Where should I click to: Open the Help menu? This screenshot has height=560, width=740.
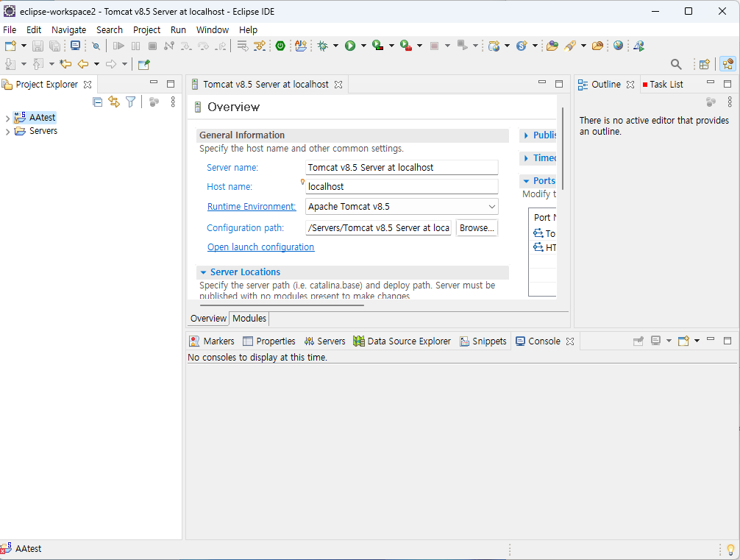(x=248, y=29)
